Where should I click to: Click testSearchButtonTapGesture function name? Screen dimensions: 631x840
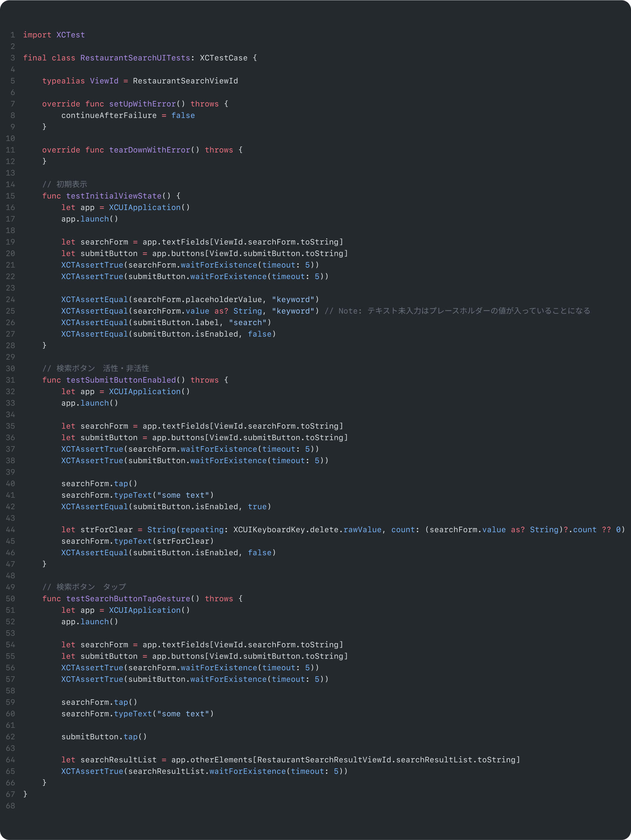click(128, 599)
